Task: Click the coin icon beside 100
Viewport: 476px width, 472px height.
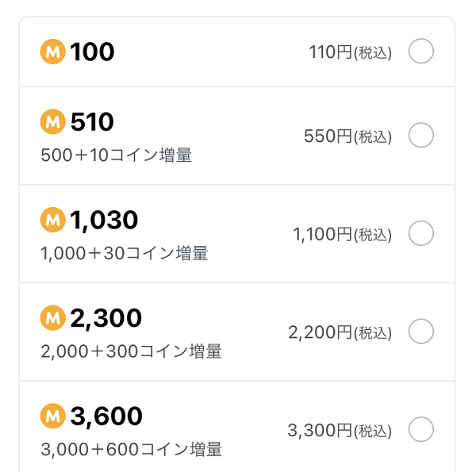Action: pos(53,52)
